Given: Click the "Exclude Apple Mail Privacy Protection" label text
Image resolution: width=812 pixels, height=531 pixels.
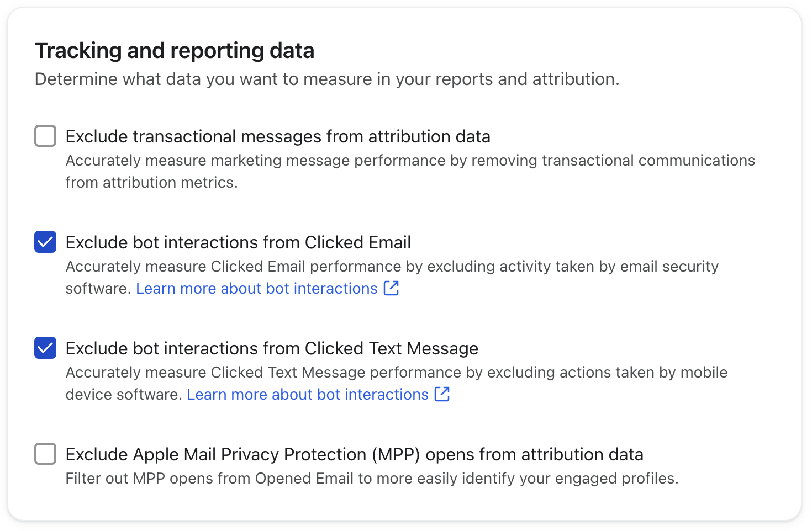Looking at the screenshot, I should coord(354,454).
